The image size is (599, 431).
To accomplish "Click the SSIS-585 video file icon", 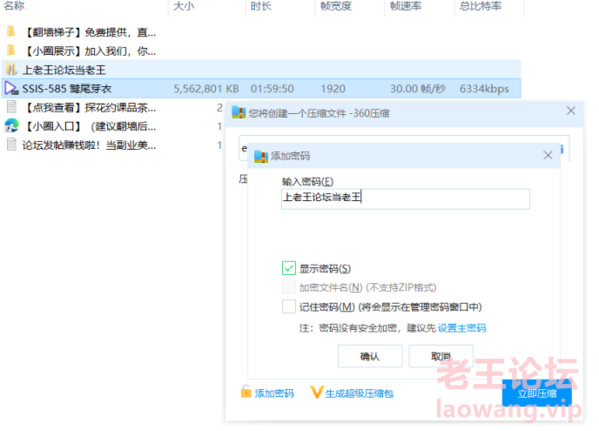I will click(x=11, y=89).
